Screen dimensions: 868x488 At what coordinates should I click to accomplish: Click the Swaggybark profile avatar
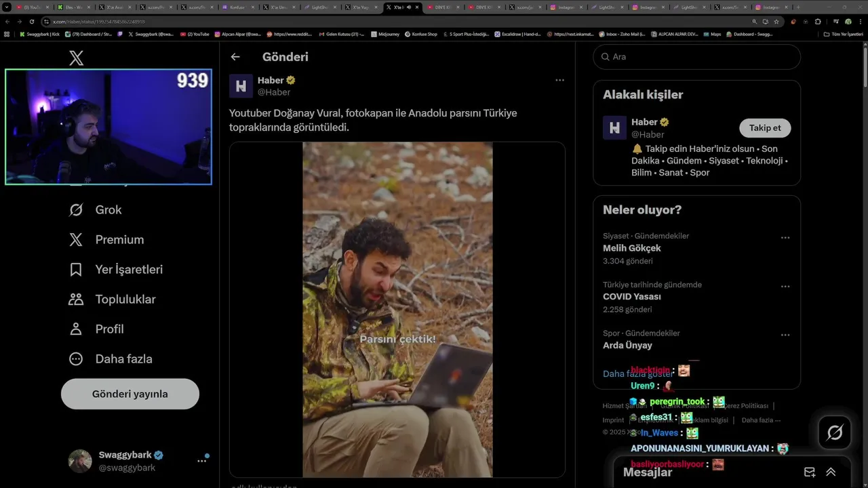[x=80, y=461]
